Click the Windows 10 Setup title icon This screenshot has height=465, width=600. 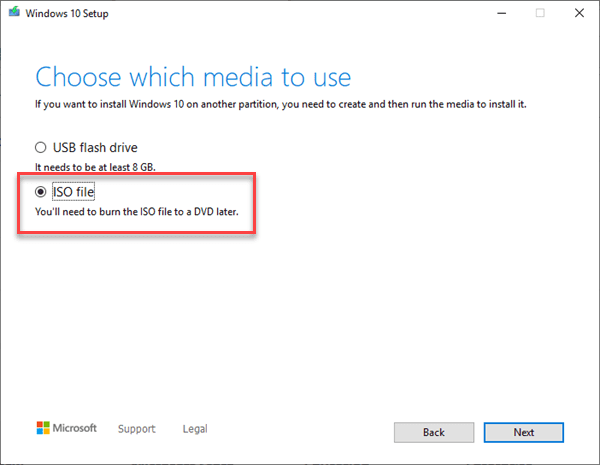pos(15,12)
